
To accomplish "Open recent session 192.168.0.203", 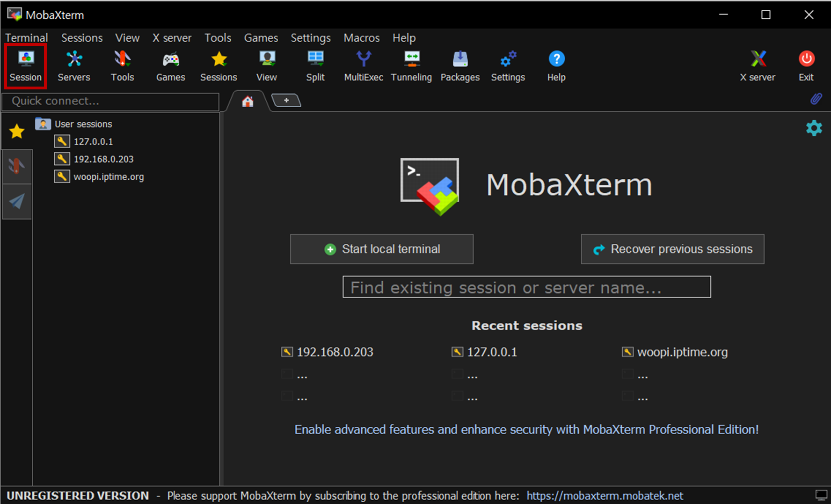I will coord(335,352).
